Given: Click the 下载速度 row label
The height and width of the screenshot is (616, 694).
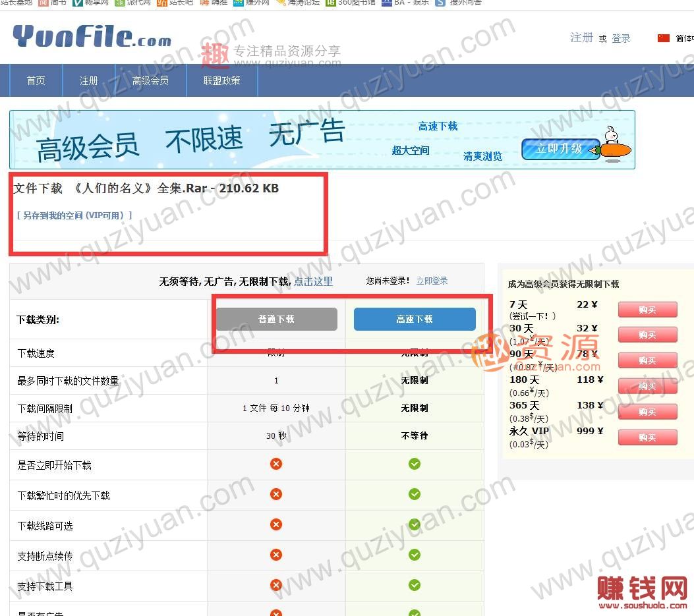Looking at the screenshot, I should coord(36,353).
